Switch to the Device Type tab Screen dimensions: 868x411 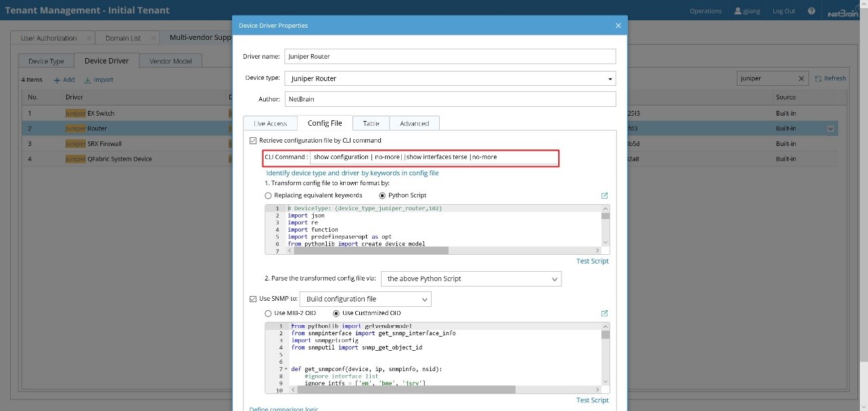tap(46, 61)
